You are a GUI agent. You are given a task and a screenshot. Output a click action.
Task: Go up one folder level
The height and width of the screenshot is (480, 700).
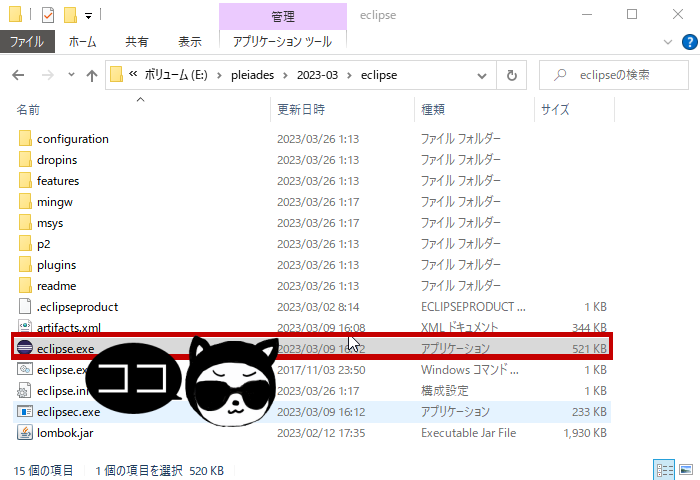[x=92, y=75]
